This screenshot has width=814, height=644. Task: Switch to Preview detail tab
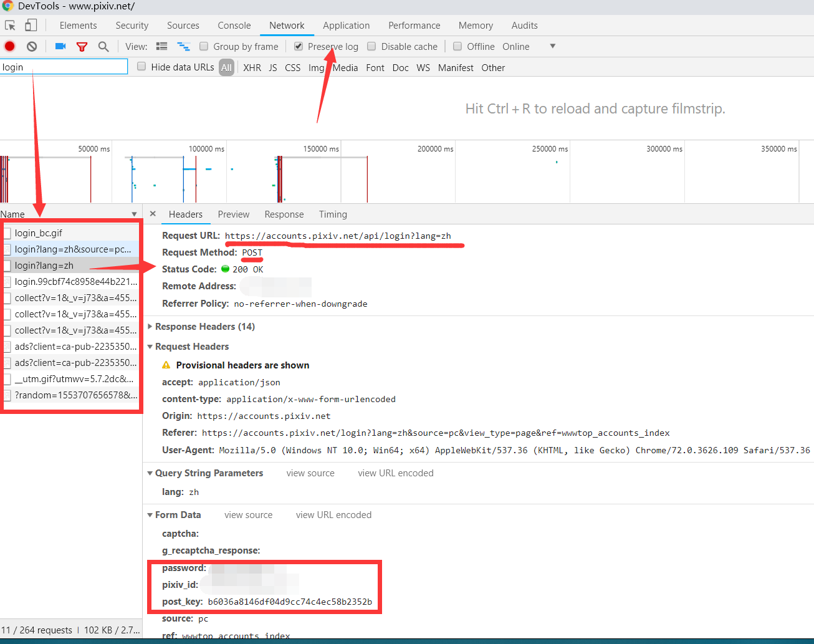point(234,214)
